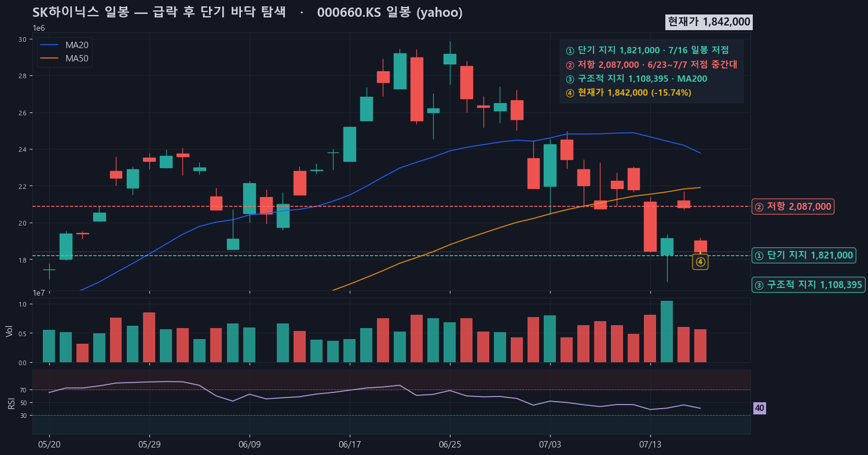Click the '2.4' price axis tick
The width and height of the screenshot is (868, 455).
[24, 150]
